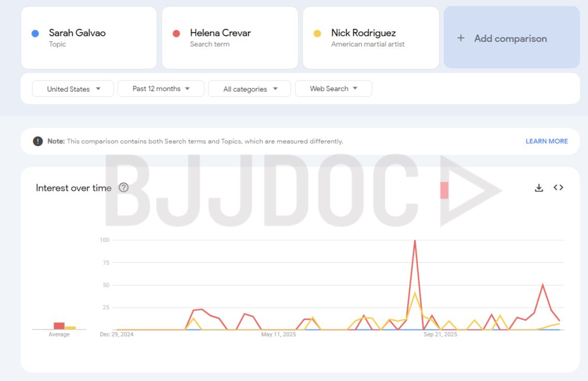Viewport: 588px width, 381px height.
Task: Click the exclamation icon in the Note banner
Action: tap(38, 142)
